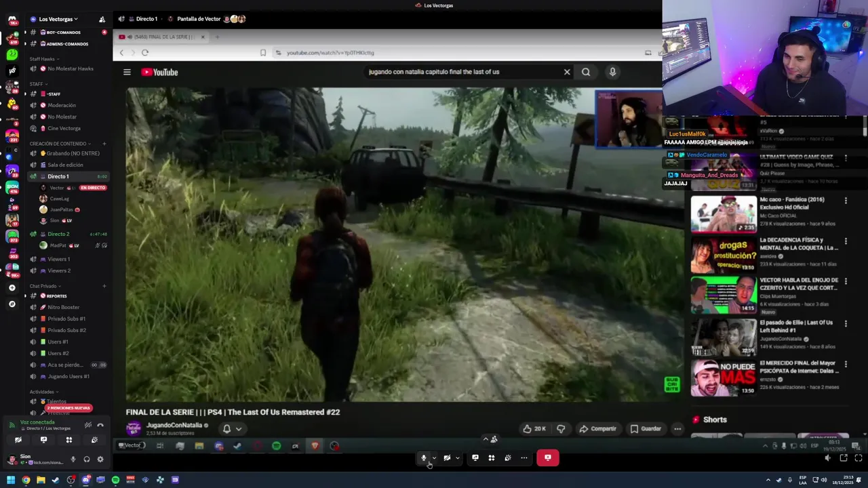This screenshot has width=868, height=488.
Task: Open soundboard in voice panel
Action: (94, 440)
